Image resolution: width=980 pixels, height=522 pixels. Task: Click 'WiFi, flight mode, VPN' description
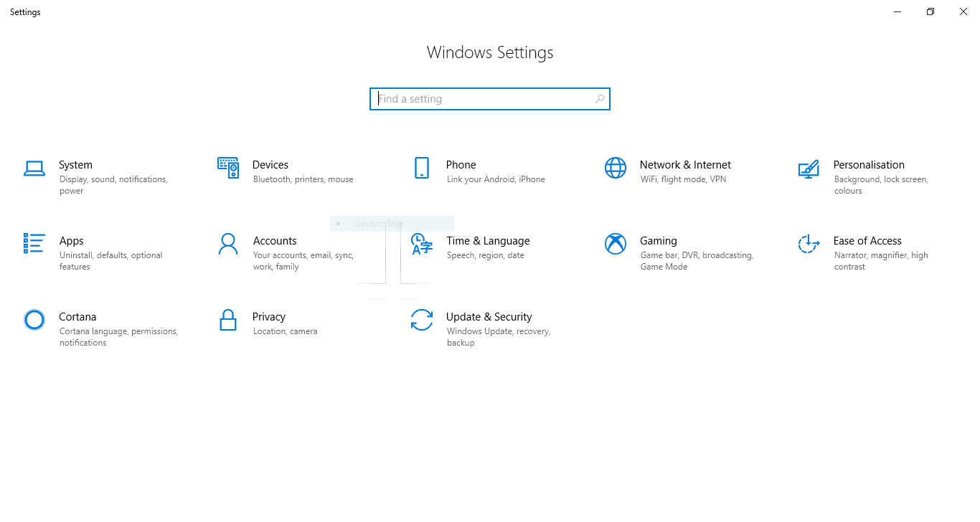tap(683, 179)
